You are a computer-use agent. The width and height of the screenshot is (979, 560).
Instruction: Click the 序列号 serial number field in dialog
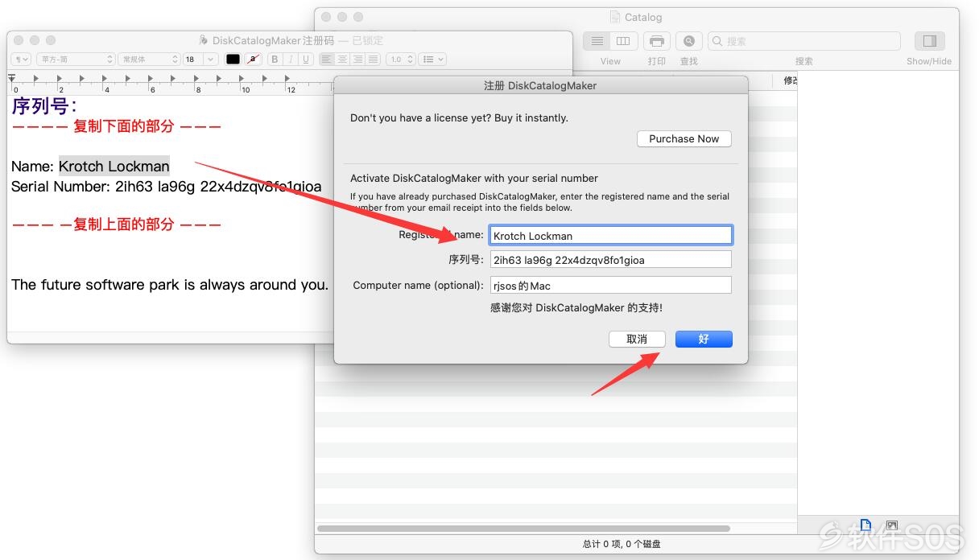coord(610,260)
